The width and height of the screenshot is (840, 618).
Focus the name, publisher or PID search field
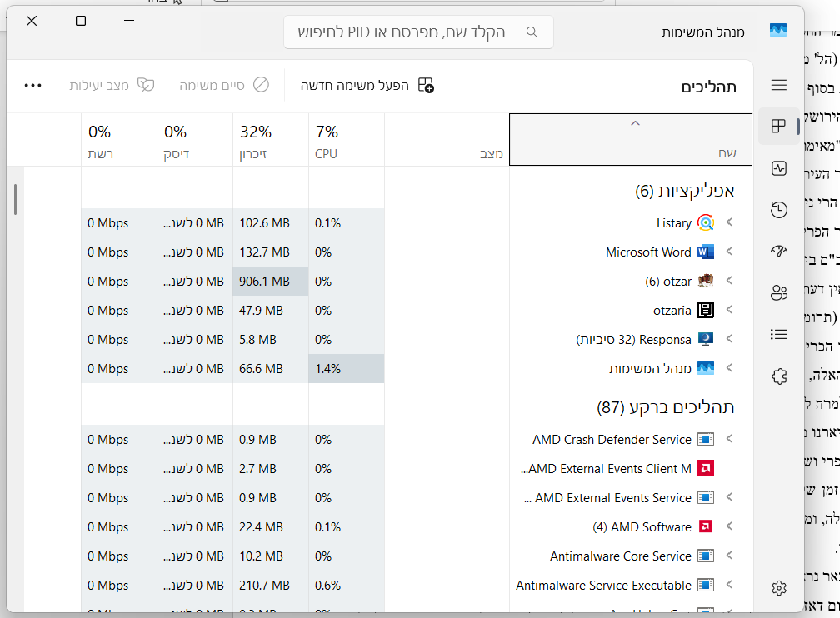pyautogui.click(x=418, y=32)
